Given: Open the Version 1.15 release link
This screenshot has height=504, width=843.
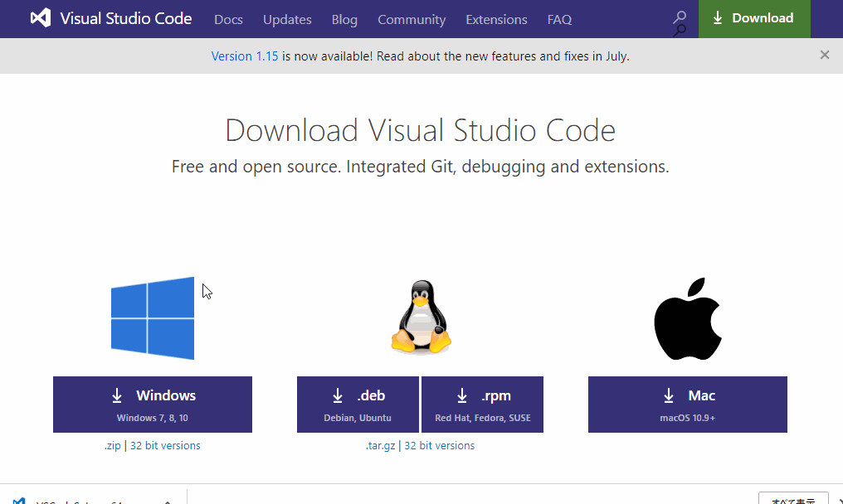Looking at the screenshot, I should click(245, 56).
